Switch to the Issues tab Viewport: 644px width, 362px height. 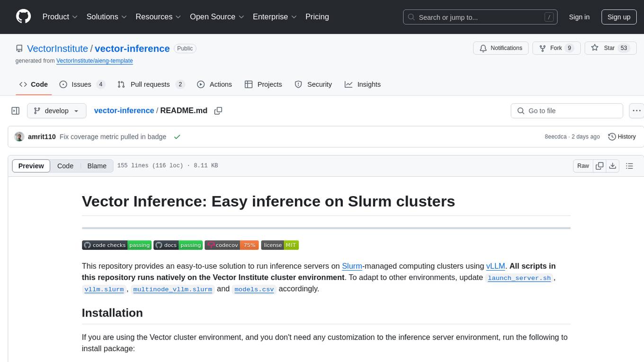pyautogui.click(x=82, y=84)
